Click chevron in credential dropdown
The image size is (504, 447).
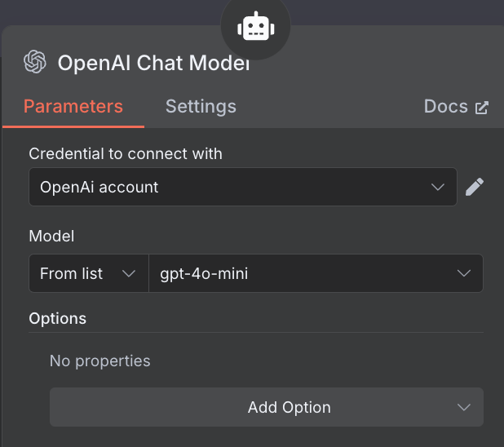click(x=437, y=187)
